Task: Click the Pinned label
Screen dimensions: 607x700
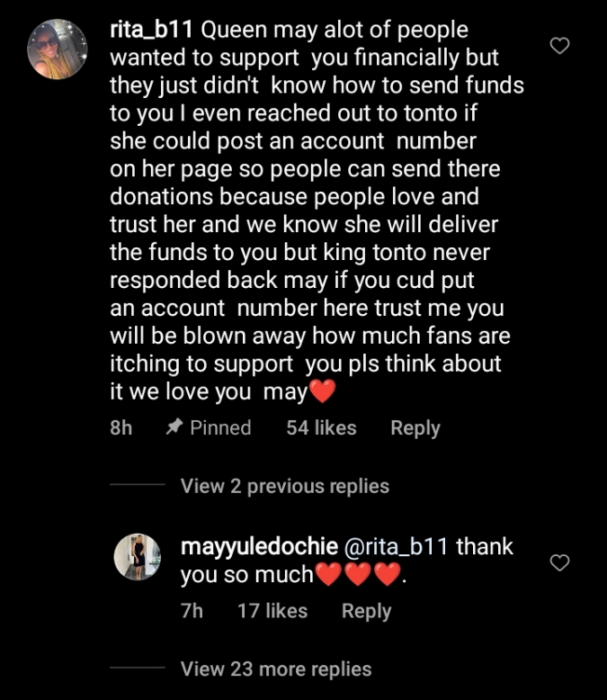Action: (x=220, y=428)
